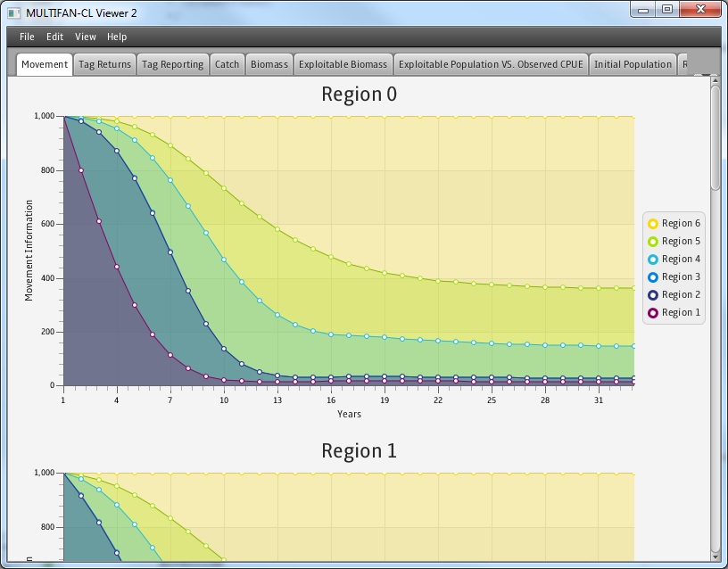
Task: Expand the Help menu
Action: (117, 37)
